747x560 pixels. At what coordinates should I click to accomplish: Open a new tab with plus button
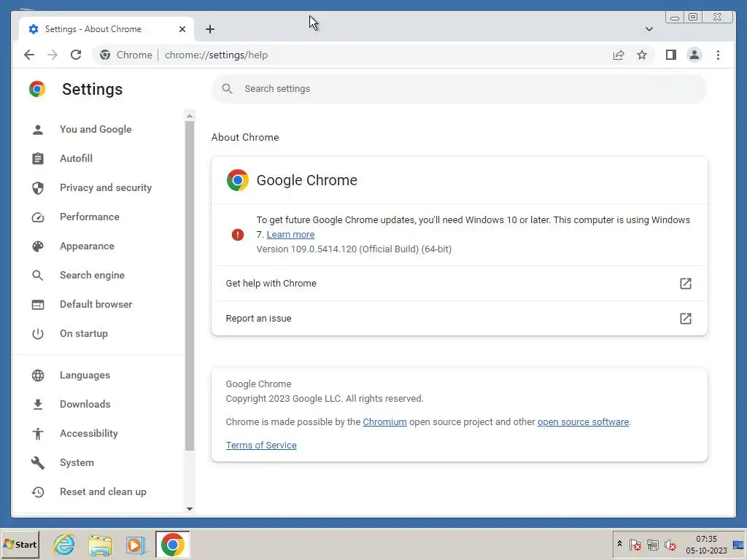tap(210, 29)
